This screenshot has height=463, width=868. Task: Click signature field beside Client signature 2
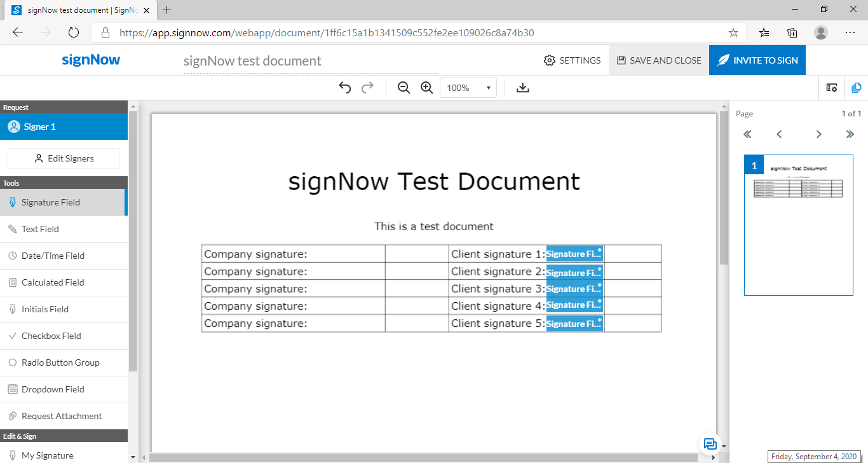(x=574, y=272)
